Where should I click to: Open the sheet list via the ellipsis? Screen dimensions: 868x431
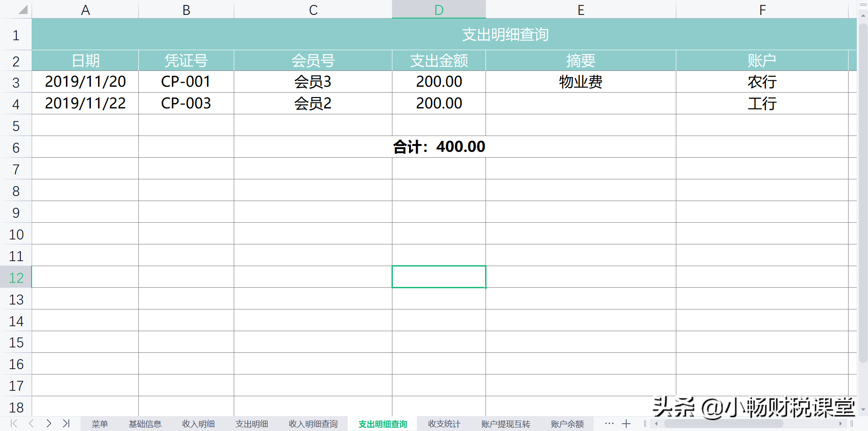(609, 424)
